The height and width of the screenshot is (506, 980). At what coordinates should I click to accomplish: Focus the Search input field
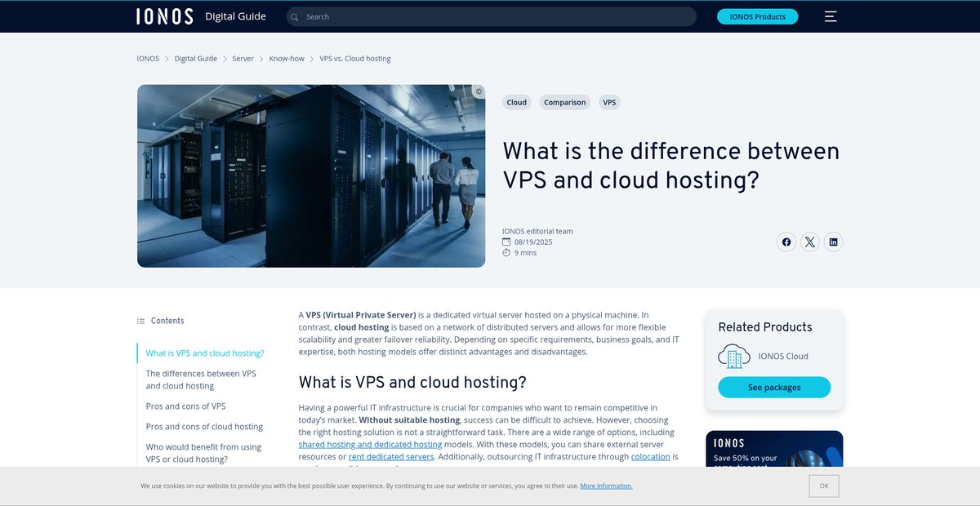tap(492, 16)
